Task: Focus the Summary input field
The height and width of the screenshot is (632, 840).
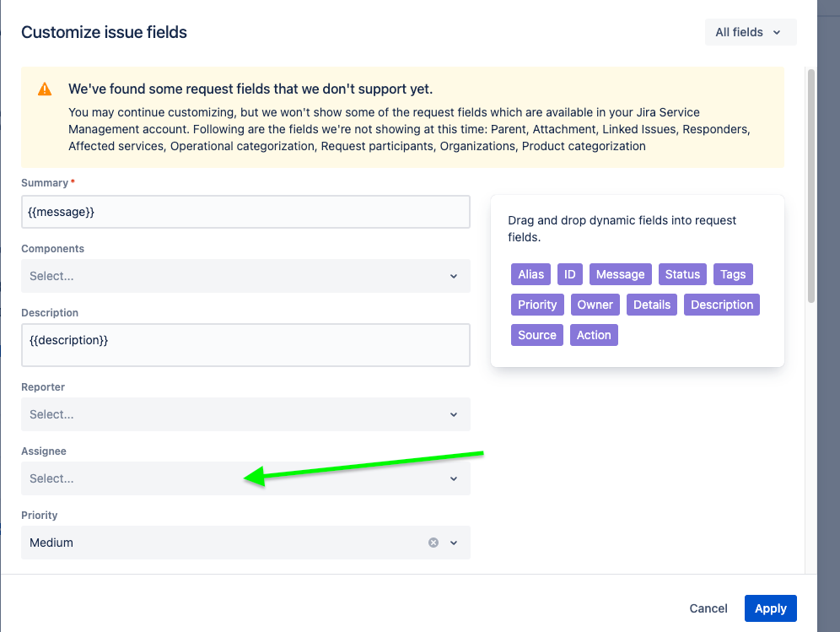Action: point(246,212)
